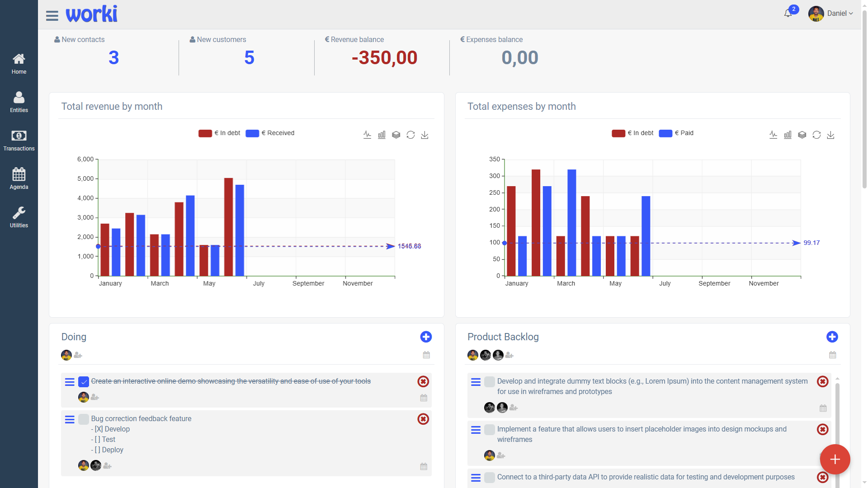Image resolution: width=868 pixels, height=488 pixels.
Task: Check the Bug correction feedback feature task
Action: click(84, 419)
